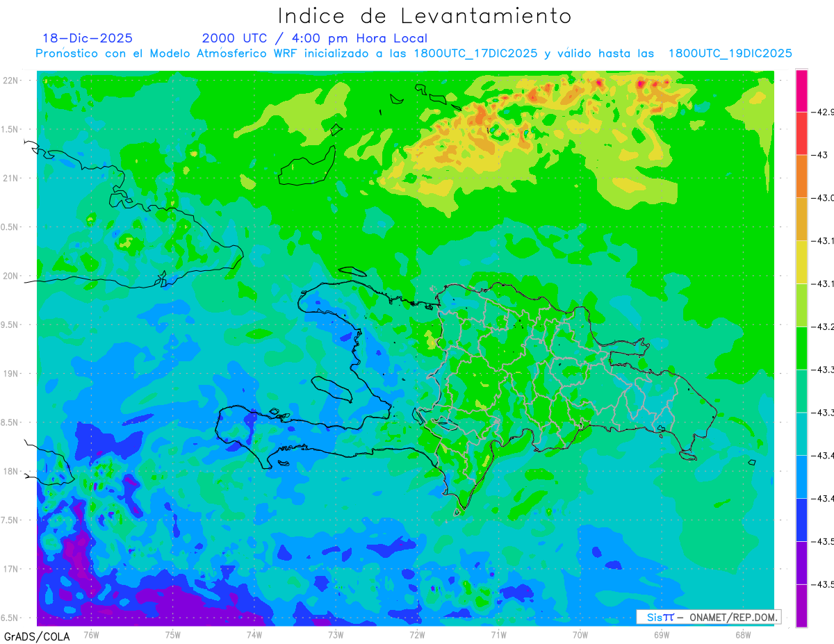The height and width of the screenshot is (644, 834).
Task: Select the bright green legend swatch
Action: point(801,348)
